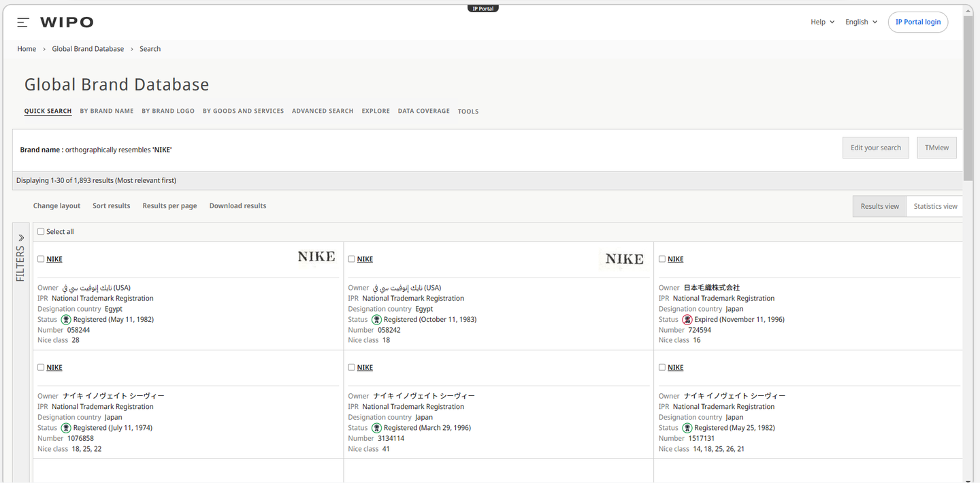This screenshot has height=483, width=980.
Task: Click registered status icon for number 058242
Action: tap(376, 320)
